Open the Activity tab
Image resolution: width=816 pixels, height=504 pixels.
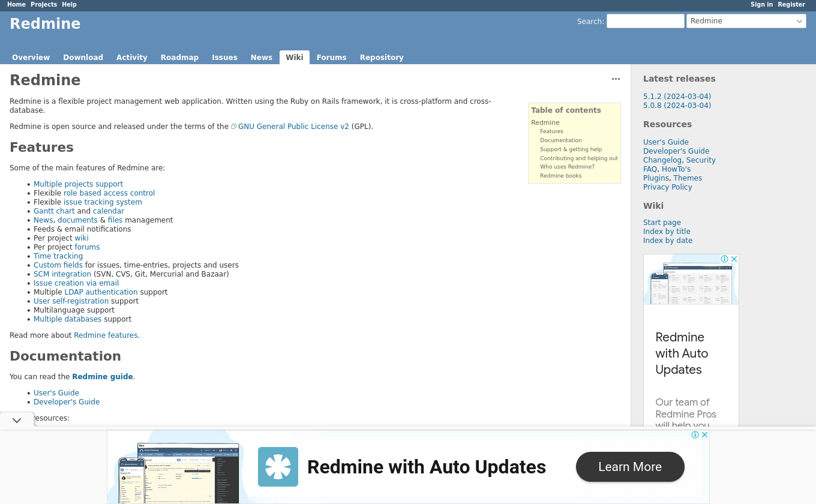coord(132,58)
